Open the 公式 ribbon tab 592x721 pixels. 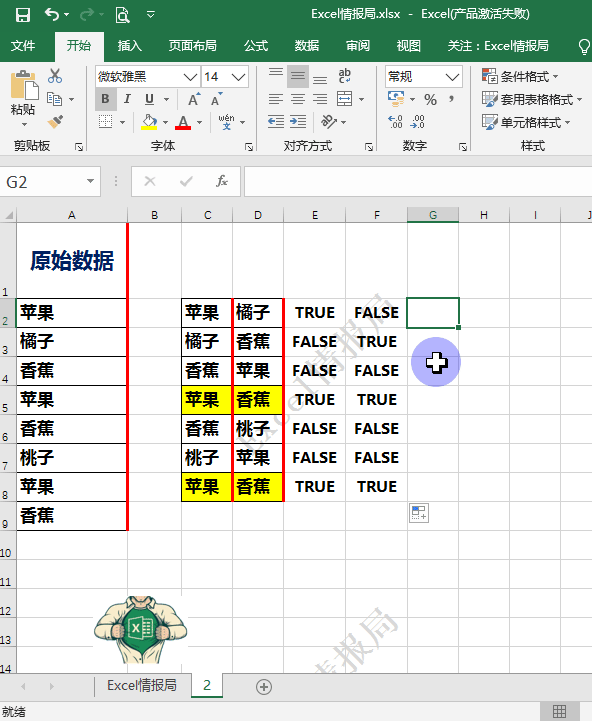256,46
